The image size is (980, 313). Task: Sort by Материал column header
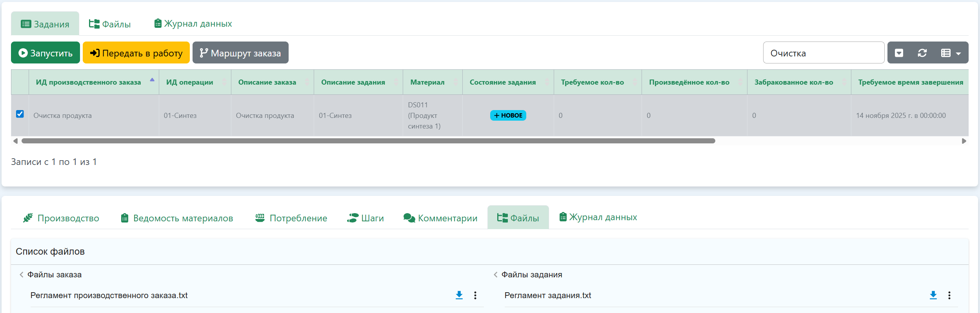click(433, 82)
